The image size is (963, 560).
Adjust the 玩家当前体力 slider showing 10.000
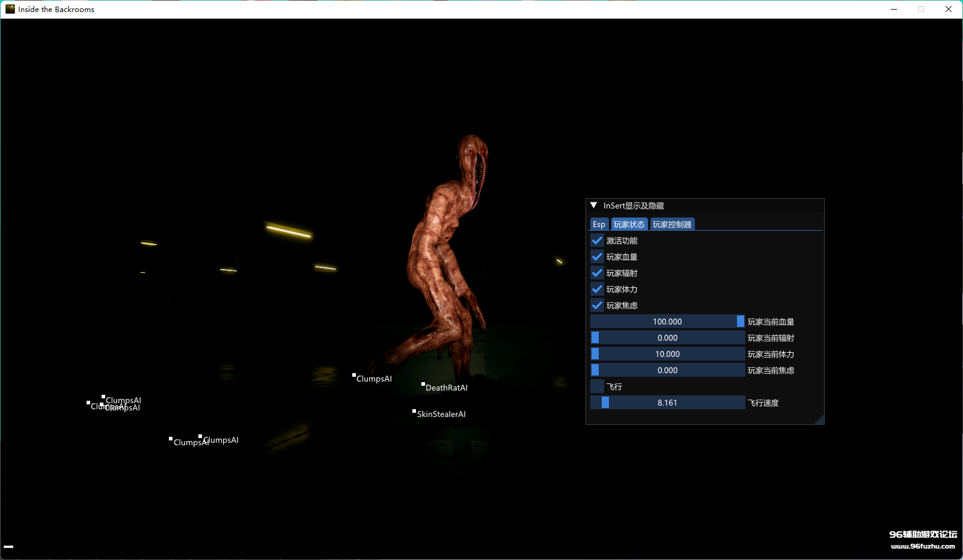click(667, 354)
